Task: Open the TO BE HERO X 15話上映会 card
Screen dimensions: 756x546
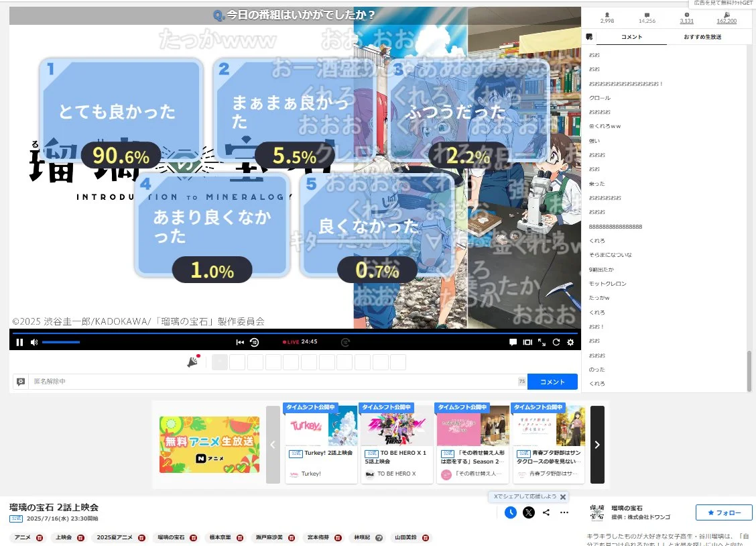Action: click(x=397, y=444)
